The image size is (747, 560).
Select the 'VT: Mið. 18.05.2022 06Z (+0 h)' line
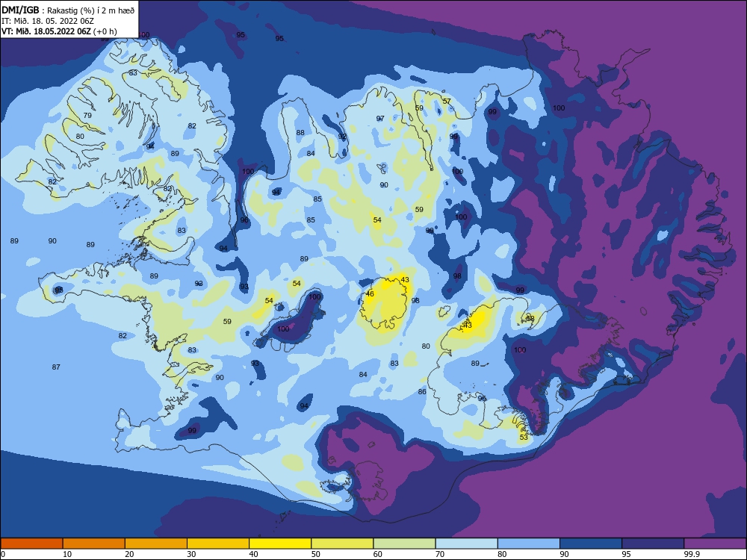[59, 31]
